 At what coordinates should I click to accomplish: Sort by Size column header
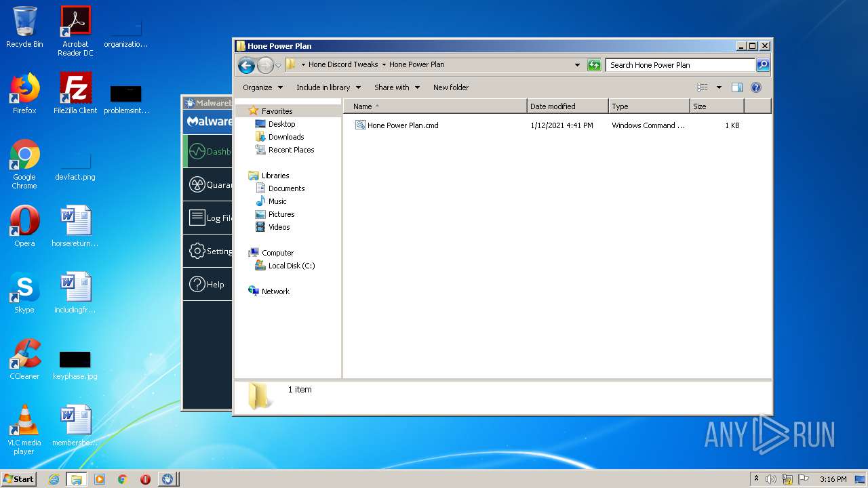pos(716,106)
